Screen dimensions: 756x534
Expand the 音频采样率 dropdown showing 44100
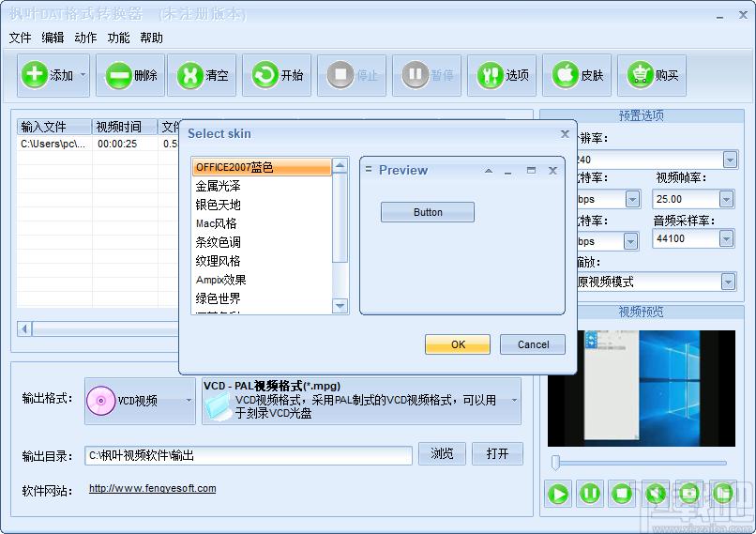point(726,238)
